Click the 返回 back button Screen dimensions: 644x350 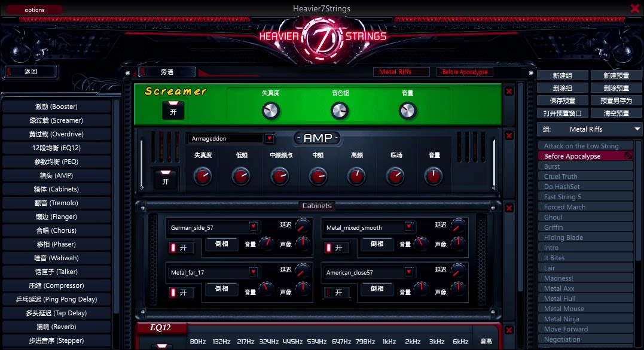(31, 71)
